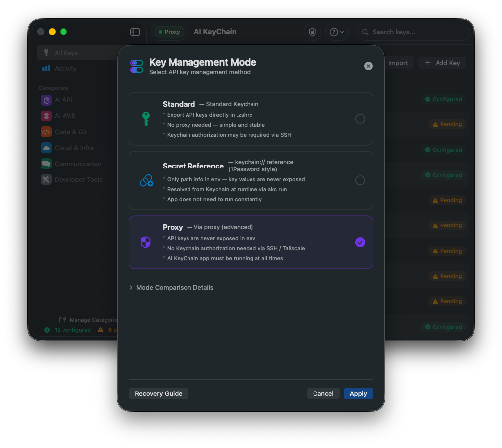This screenshot has width=502, height=448.
Task: Click the Secret Reference heading
Action: point(193,166)
